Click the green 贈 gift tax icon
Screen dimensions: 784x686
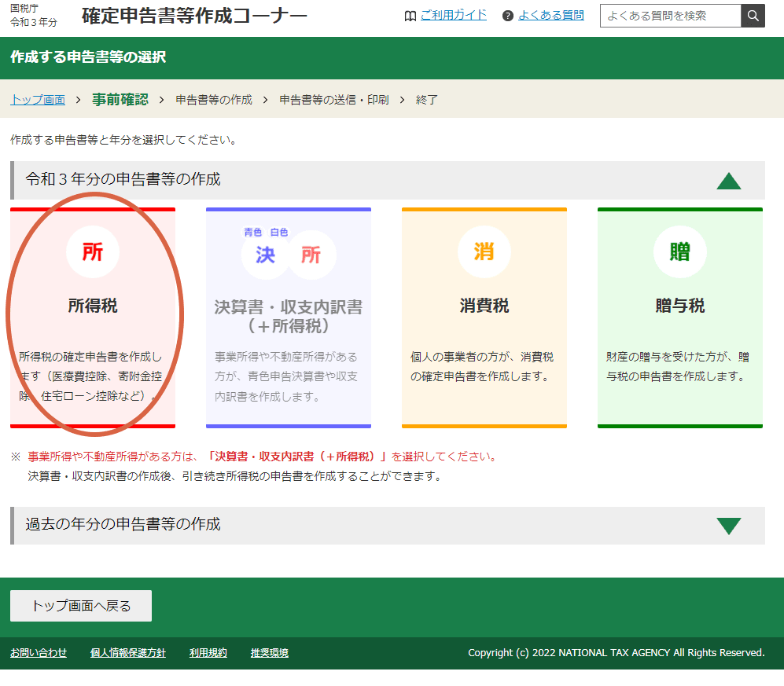pyautogui.click(x=680, y=251)
